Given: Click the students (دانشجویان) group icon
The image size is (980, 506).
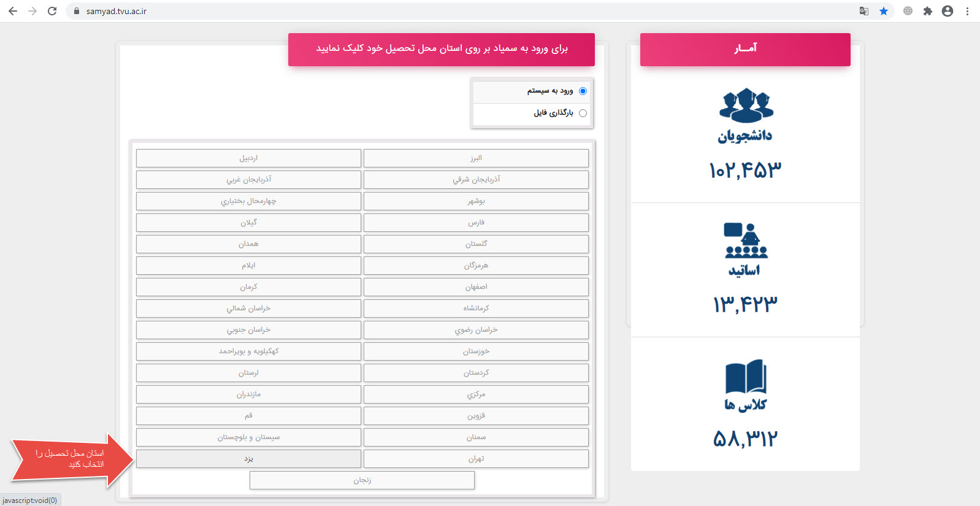Looking at the screenshot, I should 746,105.
